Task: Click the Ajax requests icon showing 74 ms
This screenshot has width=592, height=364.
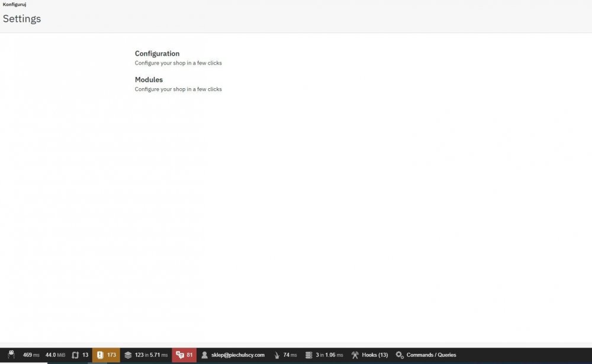Action: point(285,355)
